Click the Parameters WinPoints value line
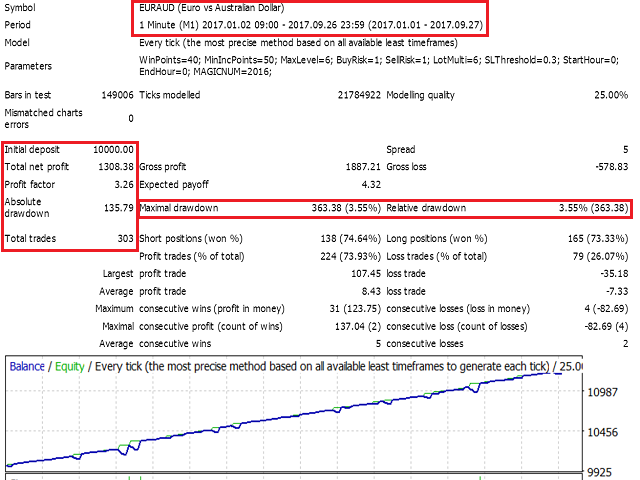This screenshot has height=480, width=640. [380, 61]
